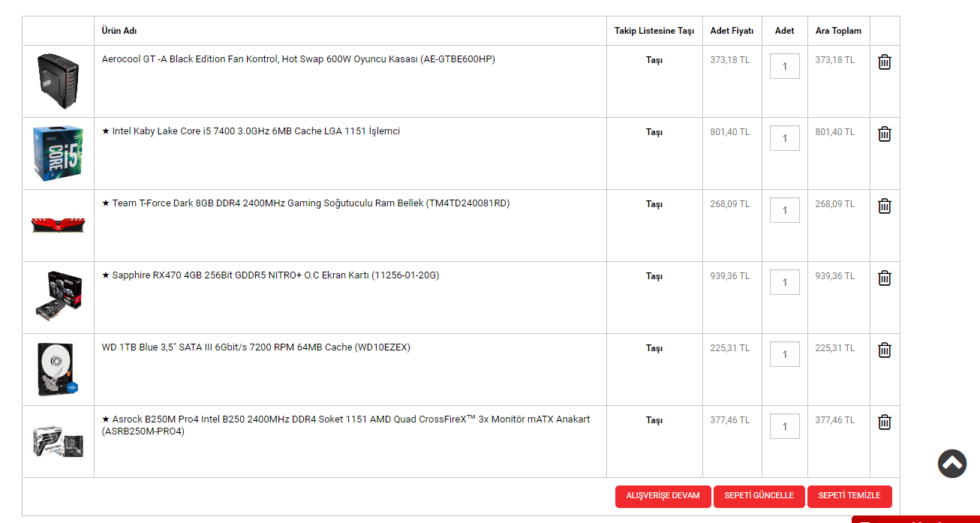Click Sepeti Temizle to empty the cart
980x523 pixels.
(849, 496)
